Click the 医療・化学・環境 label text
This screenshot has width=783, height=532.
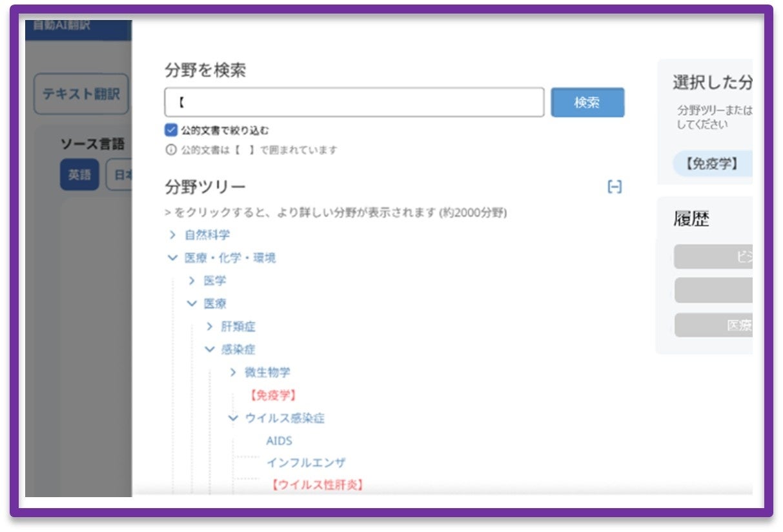(230, 258)
